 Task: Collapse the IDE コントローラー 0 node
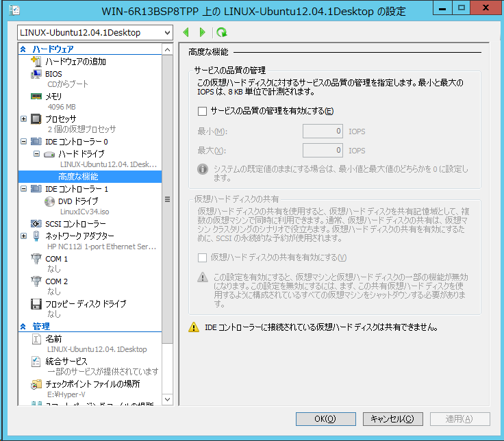(23, 142)
